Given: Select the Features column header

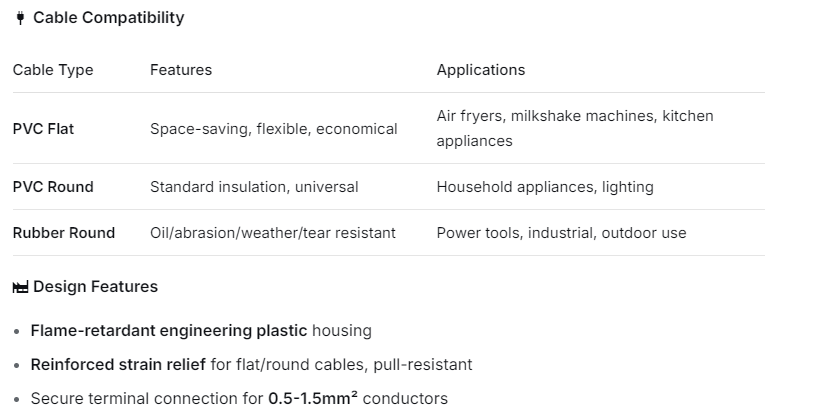Looking at the screenshot, I should coord(181,70).
